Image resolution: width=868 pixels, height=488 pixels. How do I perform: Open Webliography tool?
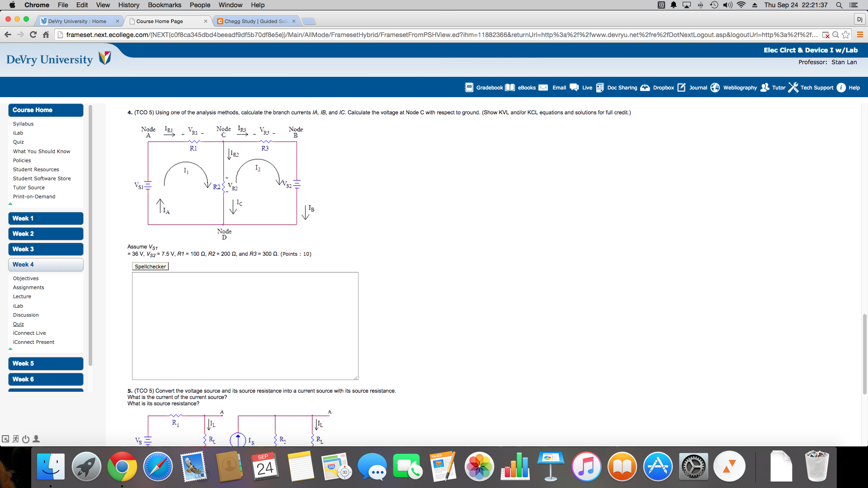click(733, 88)
